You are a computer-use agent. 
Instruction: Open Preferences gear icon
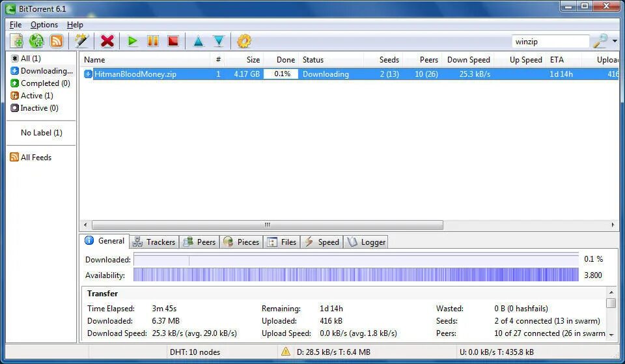coord(244,41)
